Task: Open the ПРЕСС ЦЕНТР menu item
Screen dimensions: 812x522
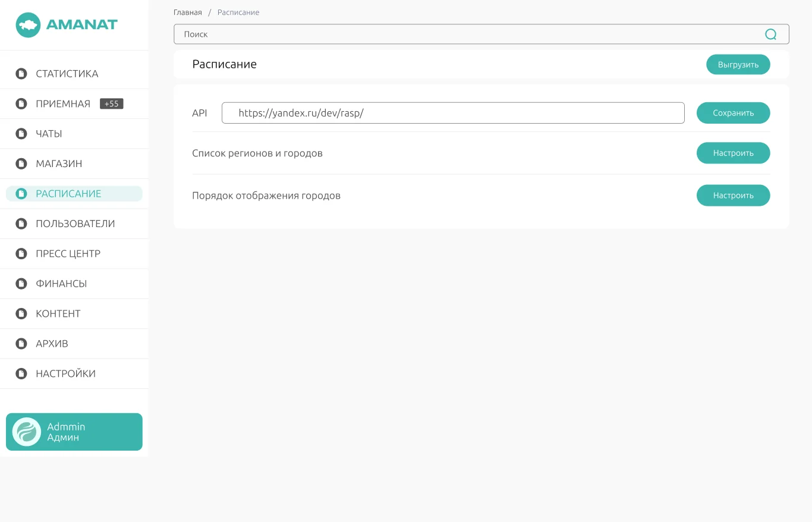Action: click(x=74, y=254)
